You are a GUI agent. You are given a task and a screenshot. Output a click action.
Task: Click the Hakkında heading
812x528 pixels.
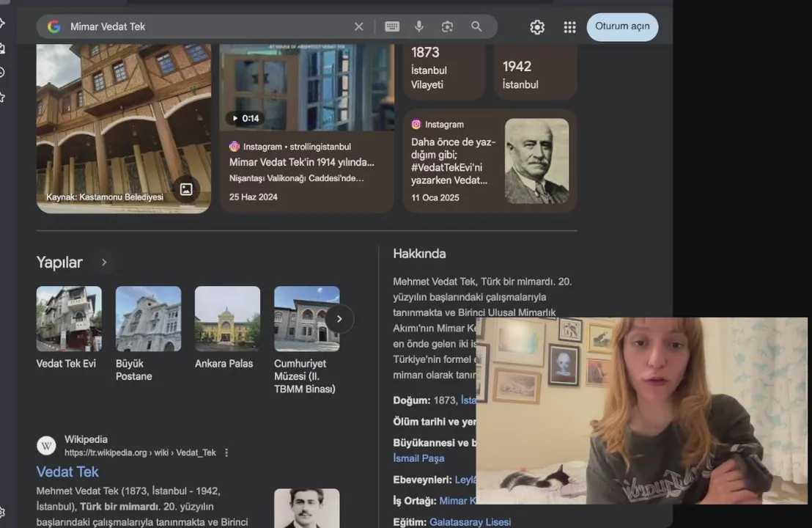tap(419, 254)
